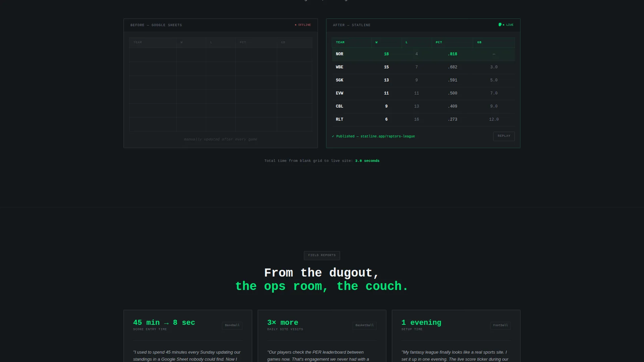The height and width of the screenshot is (362, 644).
Task: Click the SETUP TIME label
Action: click(x=412, y=329)
